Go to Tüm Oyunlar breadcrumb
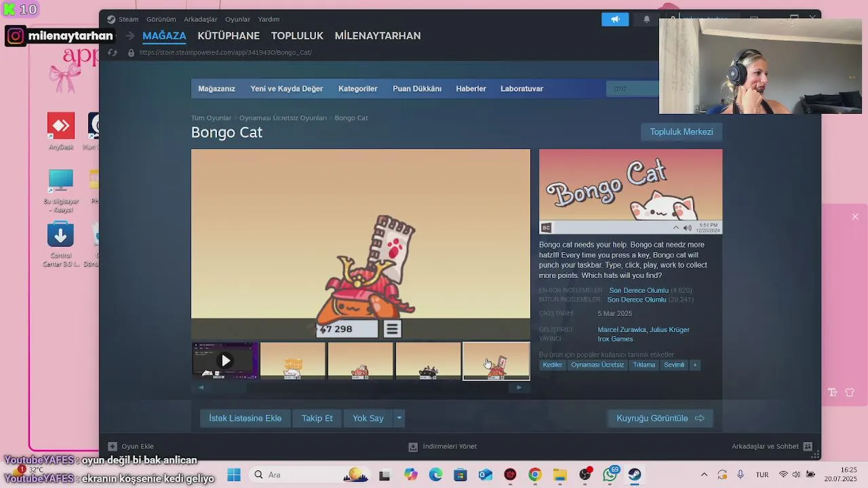The height and width of the screenshot is (488, 868). click(x=211, y=118)
